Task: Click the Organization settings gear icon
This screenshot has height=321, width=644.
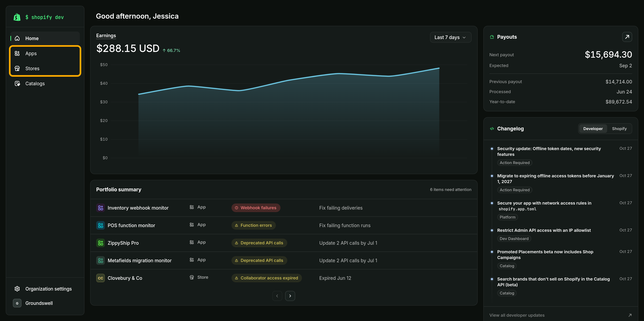Action: (17, 289)
